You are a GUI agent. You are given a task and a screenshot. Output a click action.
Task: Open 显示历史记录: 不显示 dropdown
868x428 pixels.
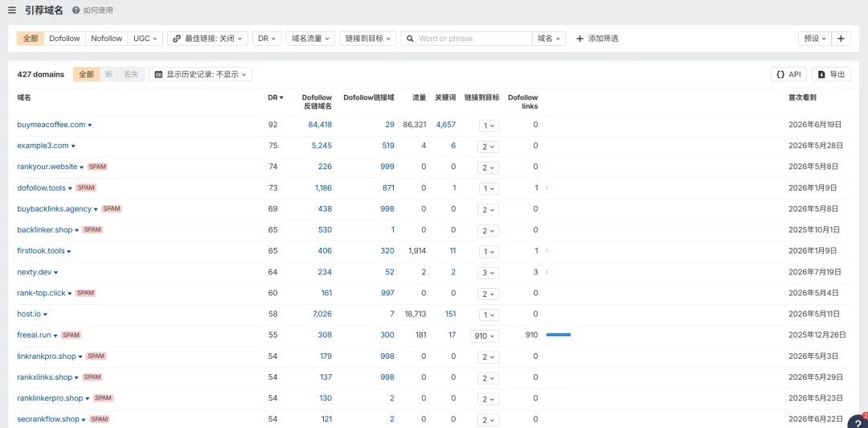(x=200, y=74)
